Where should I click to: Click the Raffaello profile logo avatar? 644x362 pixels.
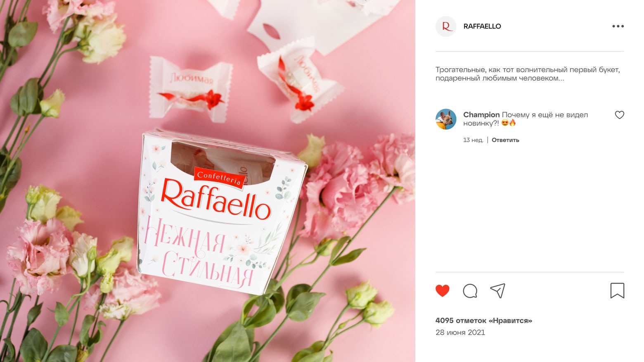(x=446, y=26)
